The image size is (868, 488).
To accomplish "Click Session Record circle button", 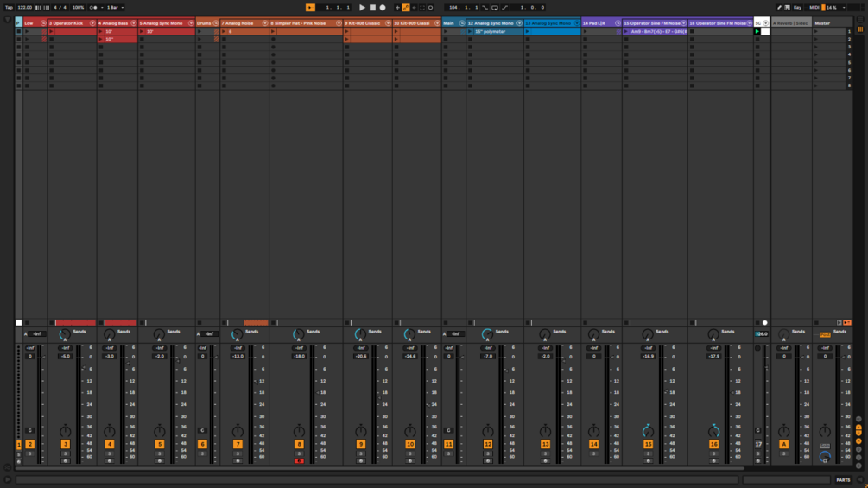I will [431, 8].
